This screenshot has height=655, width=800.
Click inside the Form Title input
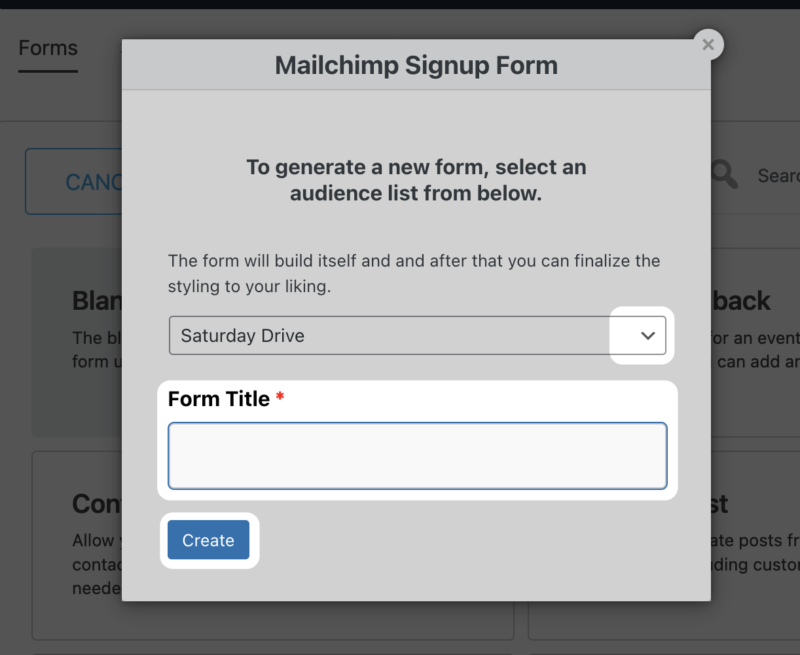tap(417, 455)
